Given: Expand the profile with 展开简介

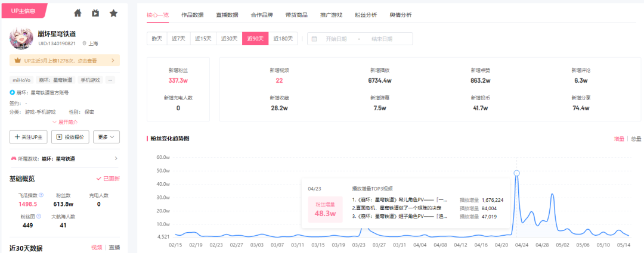Looking at the screenshot, I should click(x=65, y=122).
